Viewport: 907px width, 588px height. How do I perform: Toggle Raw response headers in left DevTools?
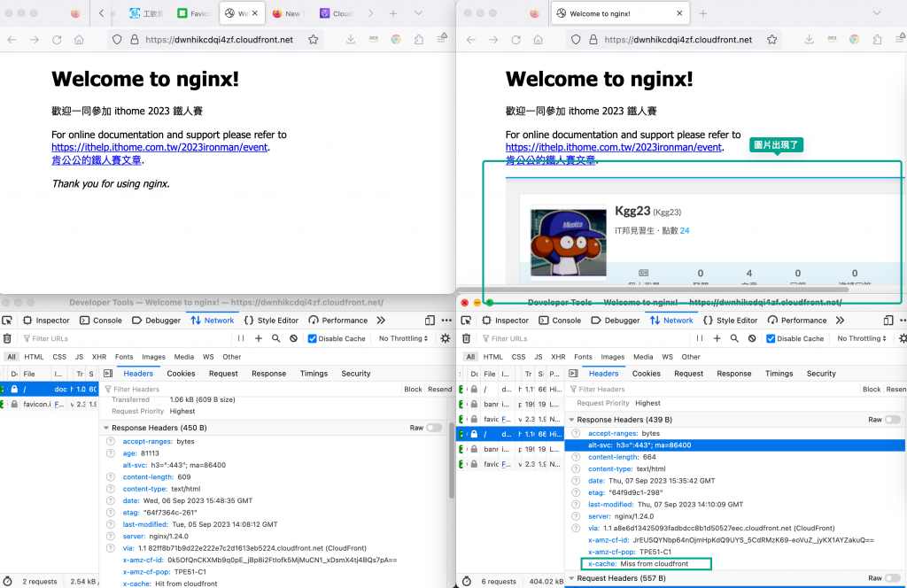pyautogui.click(x=434, y=428)
